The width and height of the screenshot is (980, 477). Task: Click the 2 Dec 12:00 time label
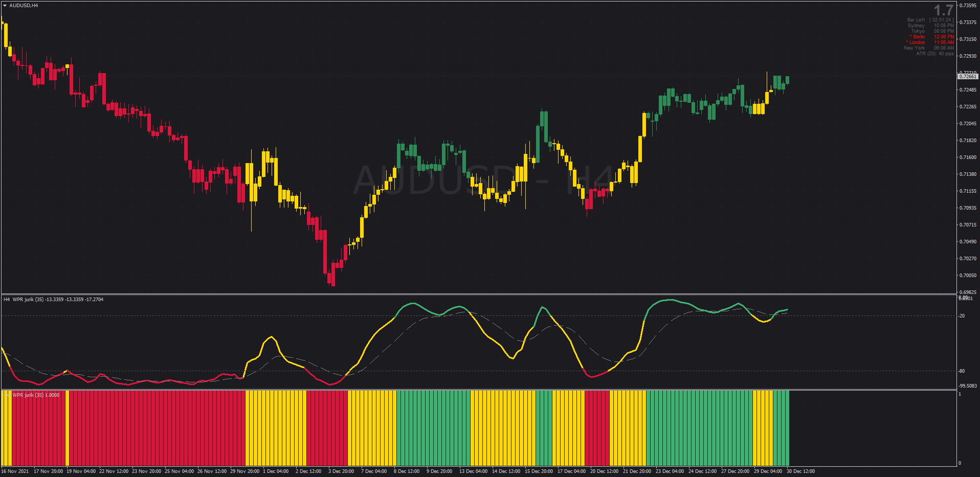pos(308,471)
